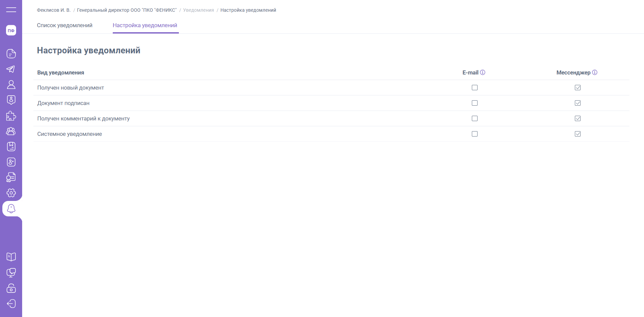Viewport: 644px width, 317px height.
Task: Open the puzzle piece integrations icon
Action: pos(11,116)
